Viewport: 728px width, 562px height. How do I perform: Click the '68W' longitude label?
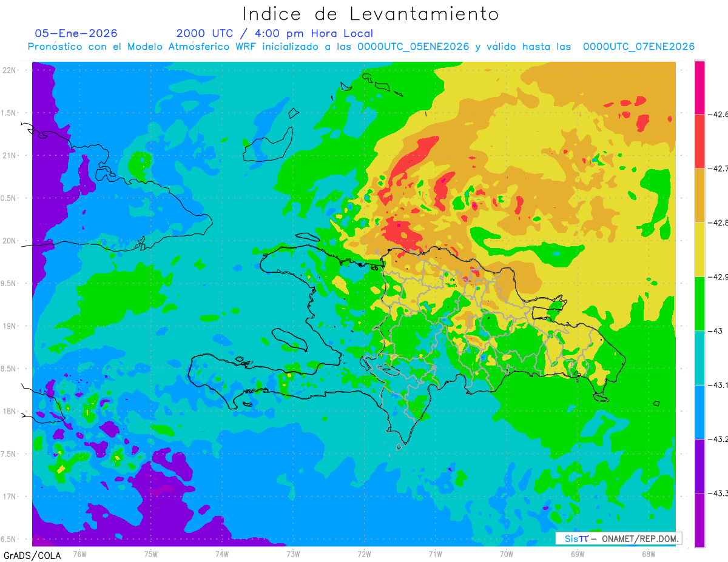point(648,553)
